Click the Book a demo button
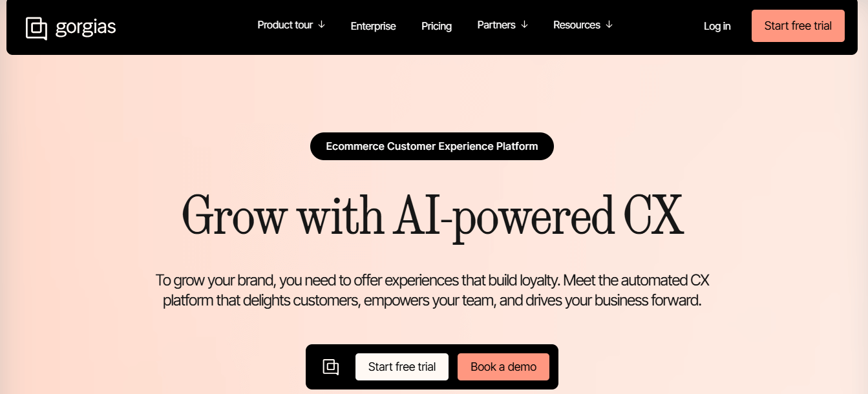868x394 pixels. (503, 367)
